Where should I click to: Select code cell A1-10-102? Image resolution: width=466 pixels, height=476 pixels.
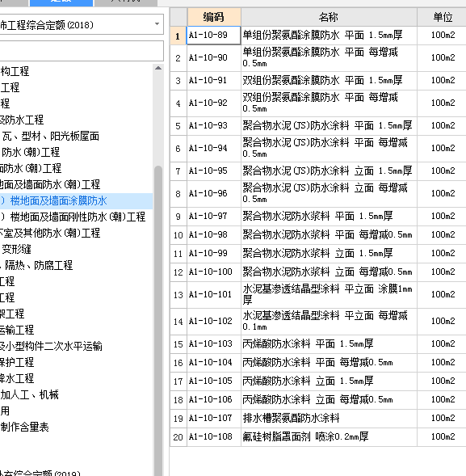214,322
